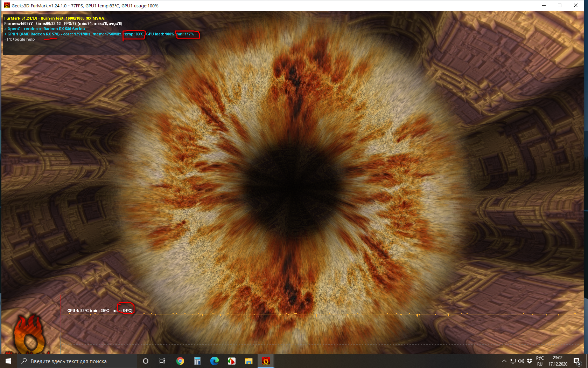
Task: Click the FurMark flame logo in the corner
Action: 29,335
